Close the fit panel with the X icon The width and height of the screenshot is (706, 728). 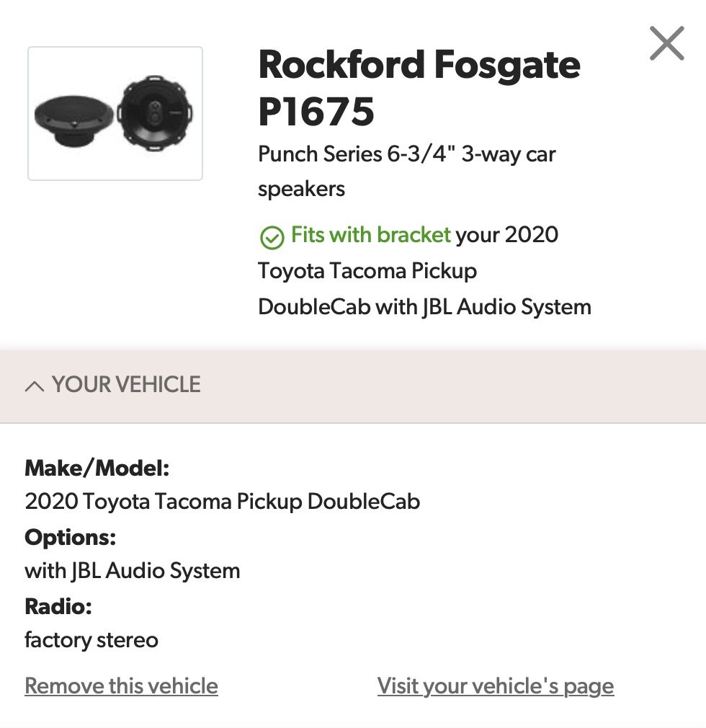click(x=666, y=43)
